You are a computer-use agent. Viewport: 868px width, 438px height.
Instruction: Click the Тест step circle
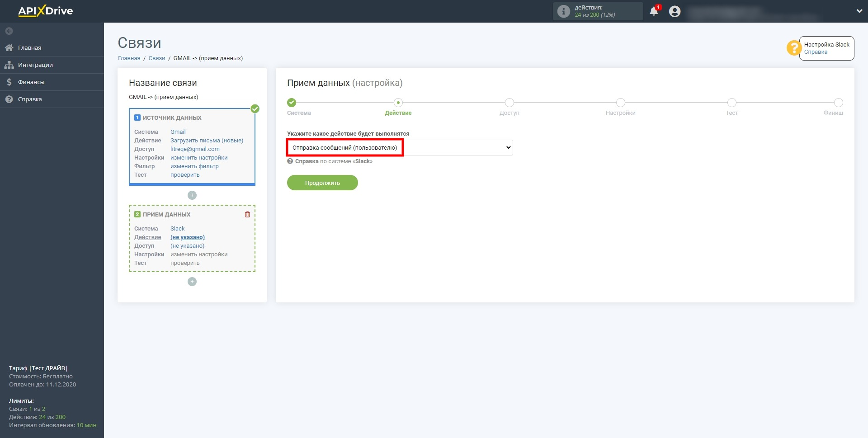[x=732, y=103]
